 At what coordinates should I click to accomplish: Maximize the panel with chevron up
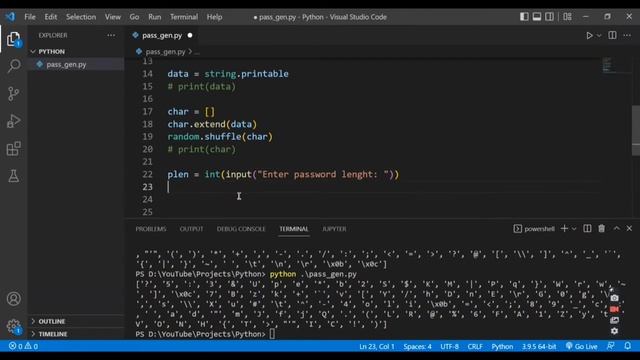tap(616, 229)
